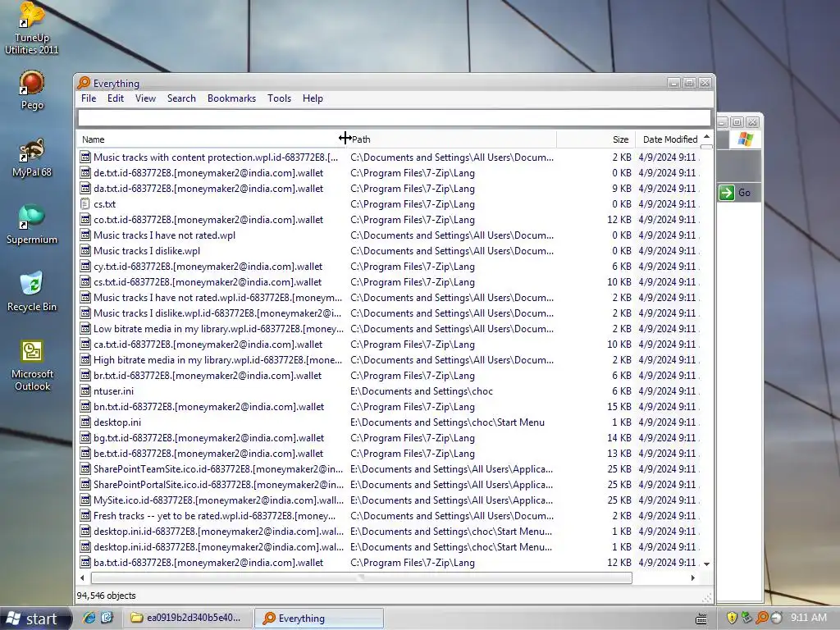Select Low bitrate media in my library file

pos(218,329)
